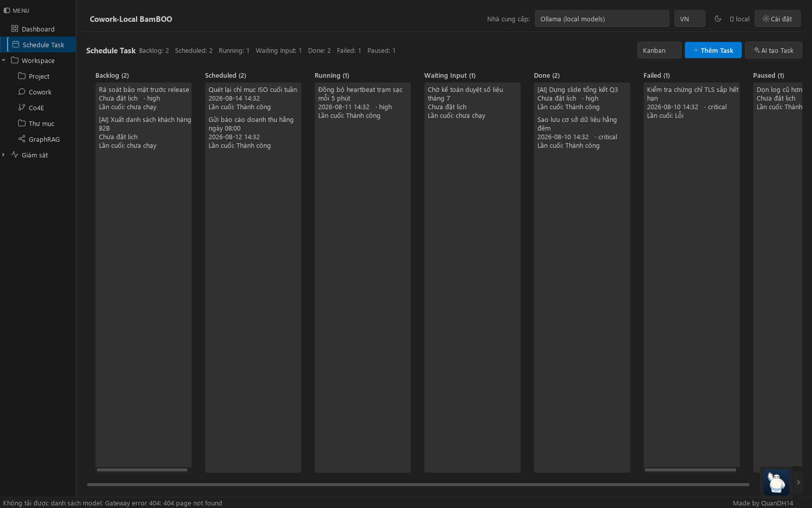Collapse the Workspace tree section
The width and height of the screenshot is (812, 508).
click(4, 60)
